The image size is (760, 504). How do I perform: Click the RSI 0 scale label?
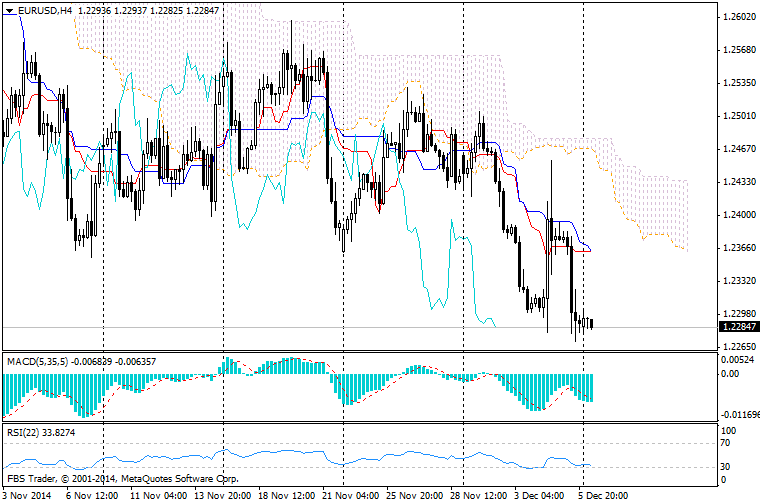pyautogui.click(x=724, y=479)
